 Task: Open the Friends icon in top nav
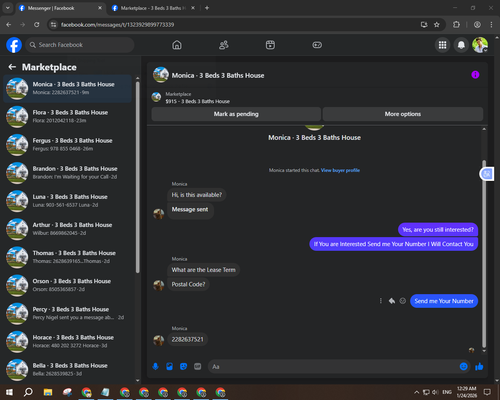224,45
